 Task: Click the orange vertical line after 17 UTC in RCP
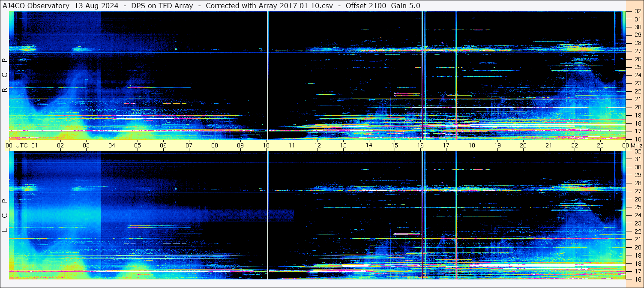[x=456, y=75]
